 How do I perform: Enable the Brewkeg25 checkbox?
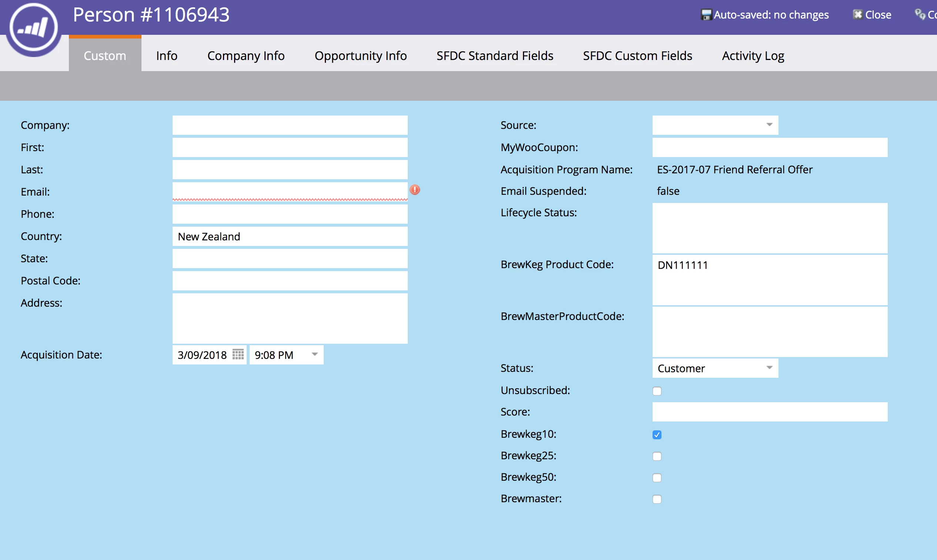pyautogui.click(x=657, y=456)
